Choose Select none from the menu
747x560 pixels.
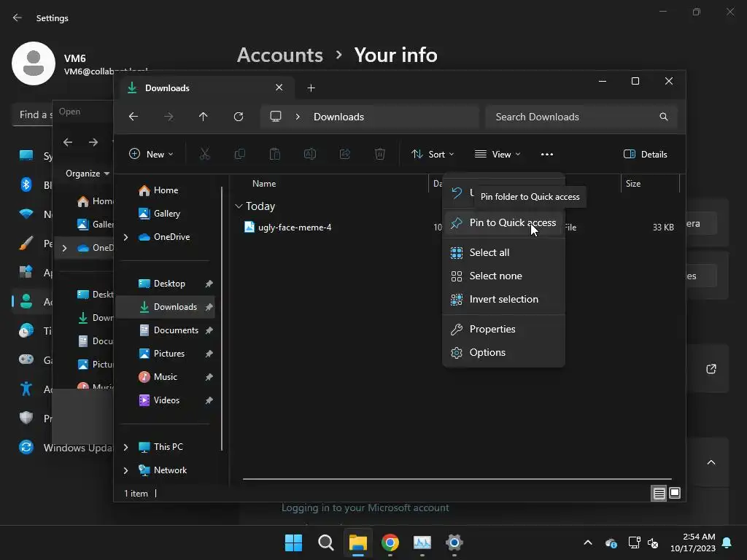pos(503,276)
